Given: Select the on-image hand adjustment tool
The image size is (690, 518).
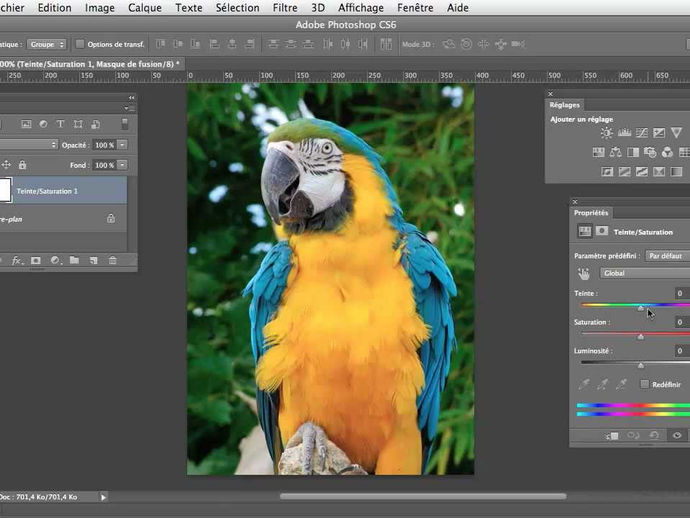Looking at the screenshot, I should pos(584,272).
